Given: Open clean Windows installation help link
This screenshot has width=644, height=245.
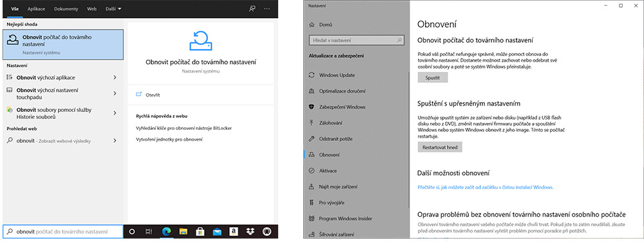Looking at the screenshot, I should 486,187.
